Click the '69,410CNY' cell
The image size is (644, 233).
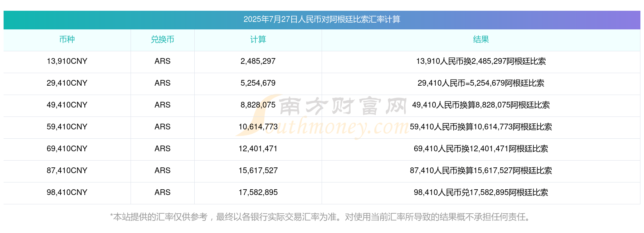pyautogui.click(x=67, y=149)
